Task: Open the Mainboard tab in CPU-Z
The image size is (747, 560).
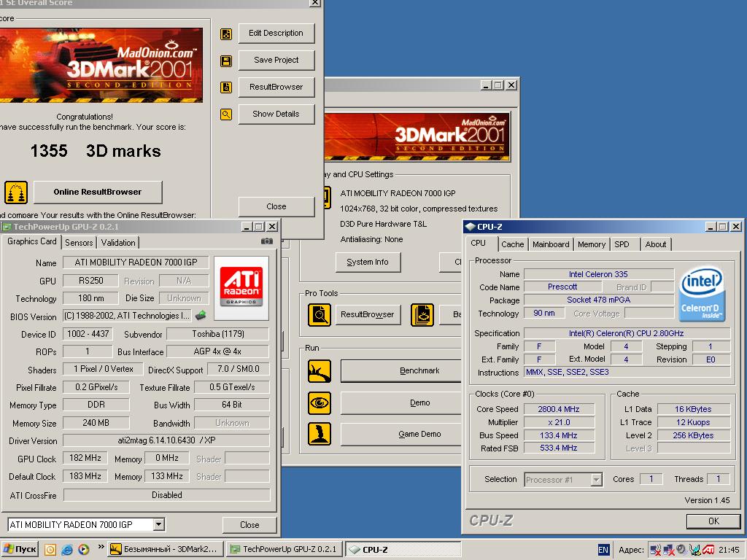Action: [551, 244]
